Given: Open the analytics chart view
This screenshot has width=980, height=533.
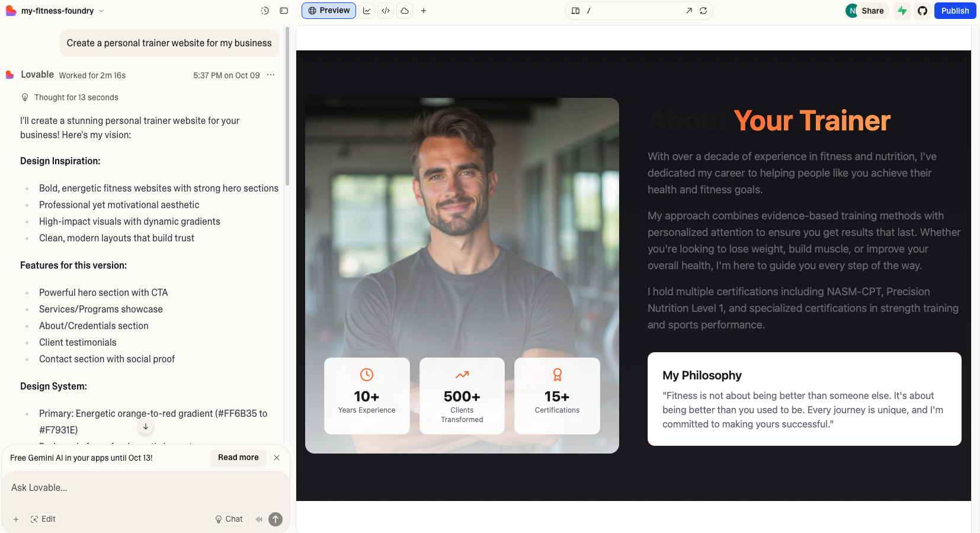Looking at the screenshot, I should coord(367,11).
